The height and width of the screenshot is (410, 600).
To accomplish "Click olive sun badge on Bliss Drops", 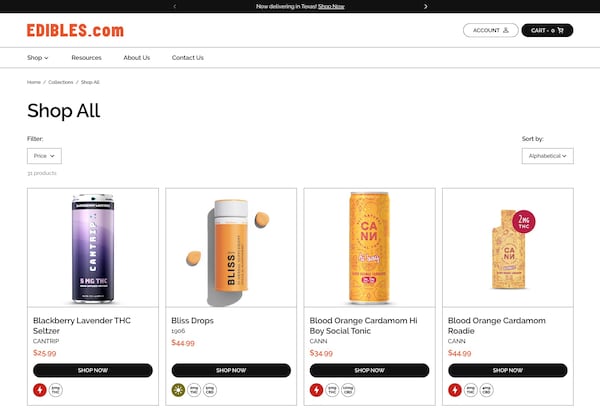I will (177, 390).
